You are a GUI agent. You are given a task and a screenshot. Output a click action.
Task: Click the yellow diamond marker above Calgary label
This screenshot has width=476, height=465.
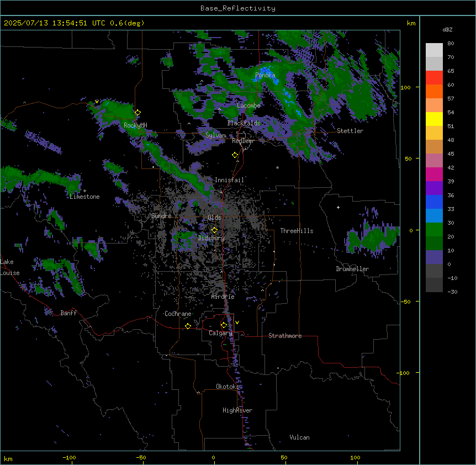click(224, 325)
